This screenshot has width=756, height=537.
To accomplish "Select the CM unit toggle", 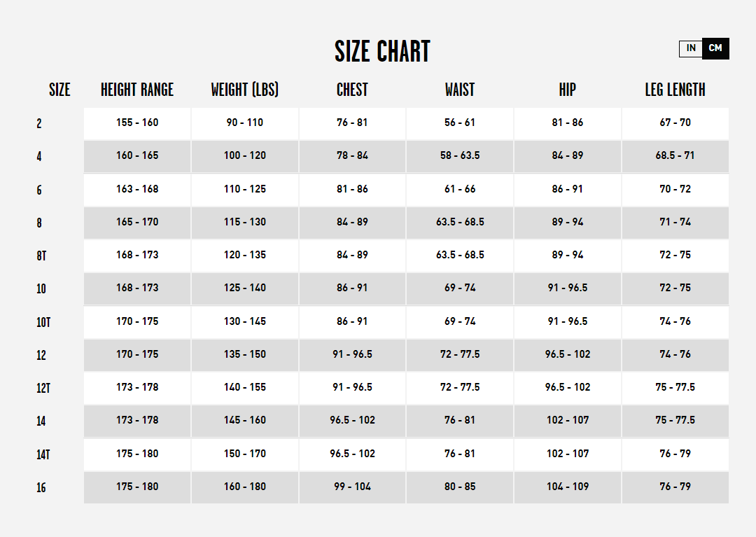I will pyautogui.click(x=715, y=48).
